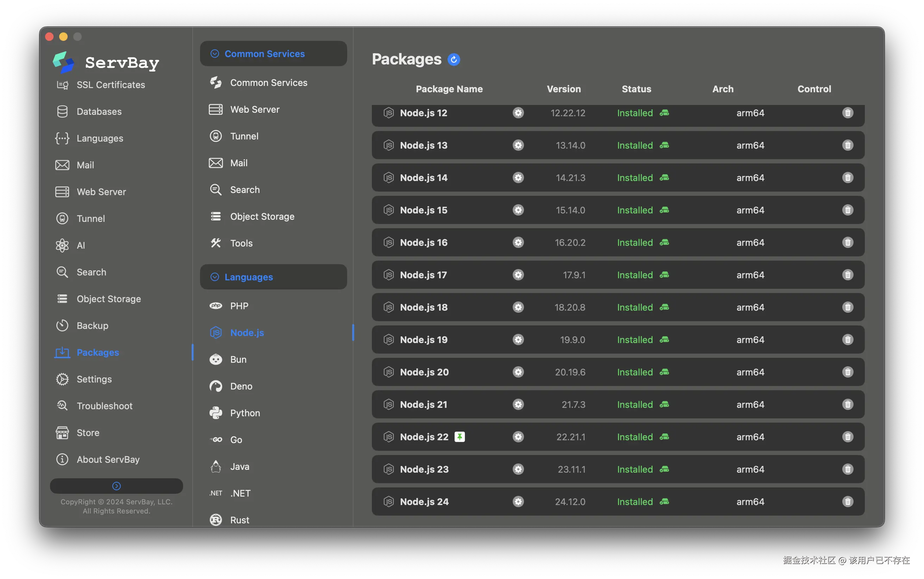This screenshot has width=924, height=579.
Task: Go to Troubleshoot in sidebar
Action: 104,406
